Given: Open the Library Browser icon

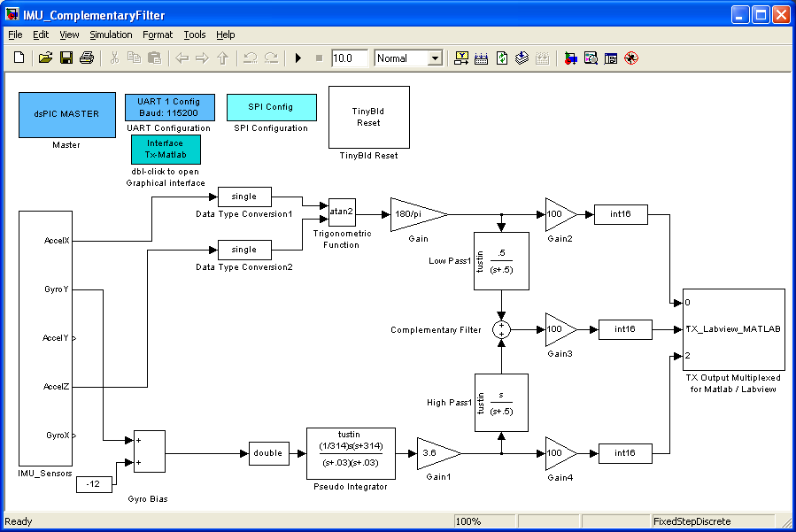Looking at the screenshot, I should (570, 58).
